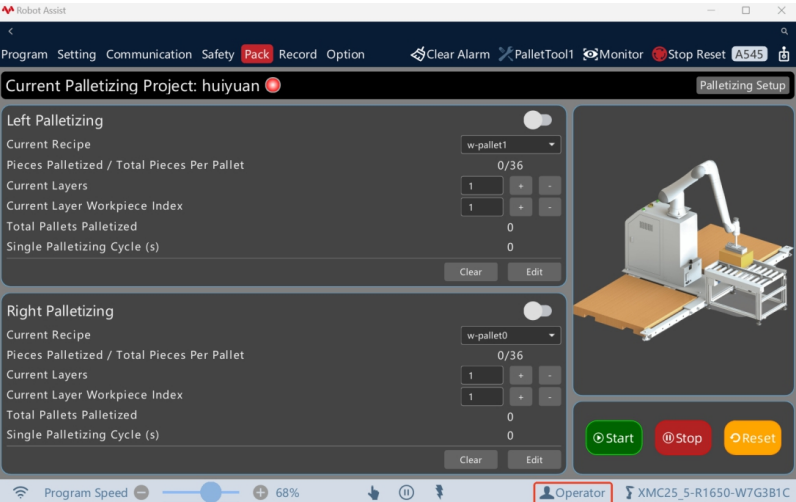
Task: Click the Program Speed slider handle
Action: [211, 492]
